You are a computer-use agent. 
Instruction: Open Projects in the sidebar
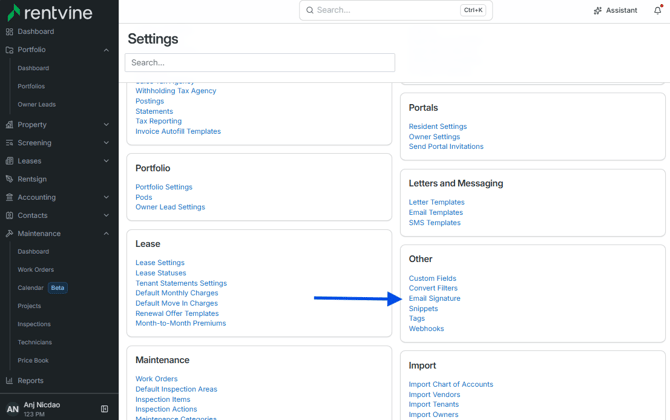[x=29, y=306]
